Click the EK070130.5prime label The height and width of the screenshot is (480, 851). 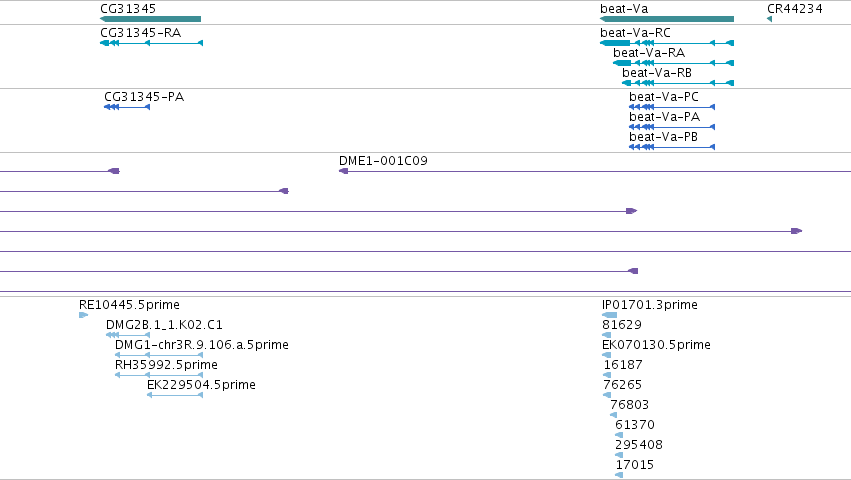pyautogui.click(x=656, y=345)
